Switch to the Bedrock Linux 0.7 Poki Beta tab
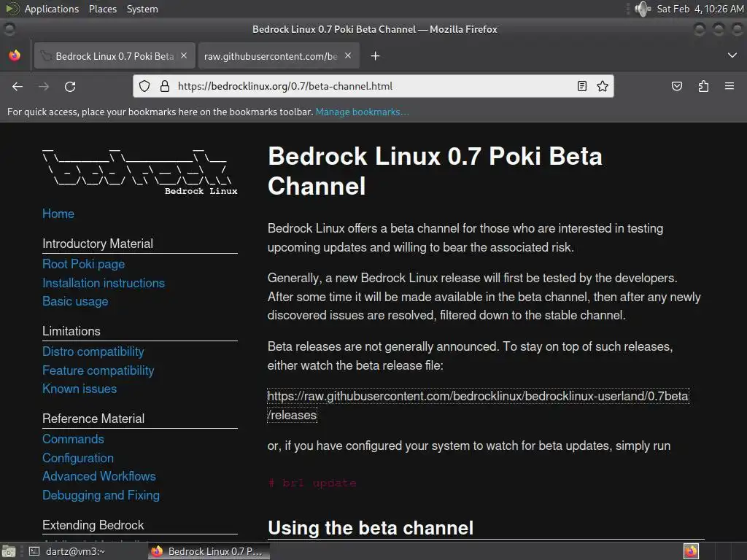Screen dimensions: 747x560 tap(115, 56)
